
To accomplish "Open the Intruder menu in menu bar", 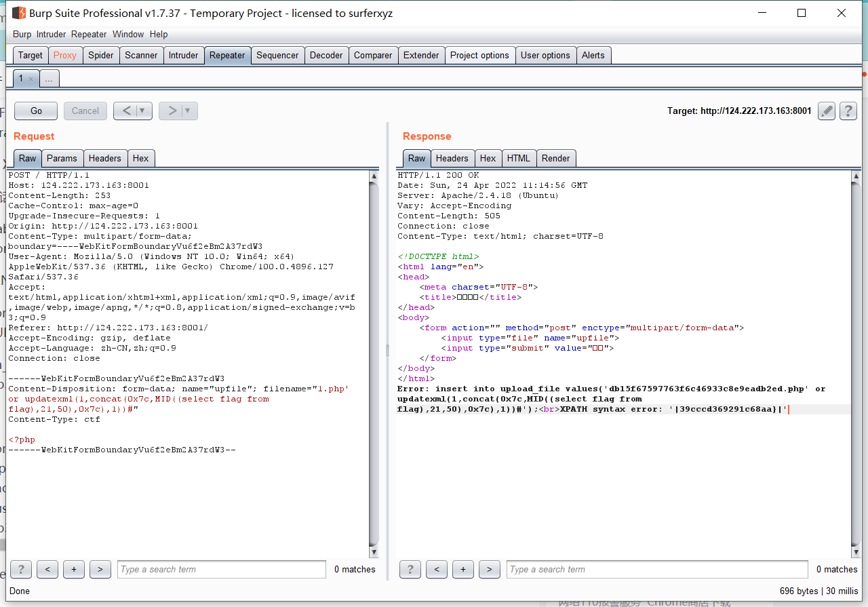I will pyautogui.click(x=52, y=35).
